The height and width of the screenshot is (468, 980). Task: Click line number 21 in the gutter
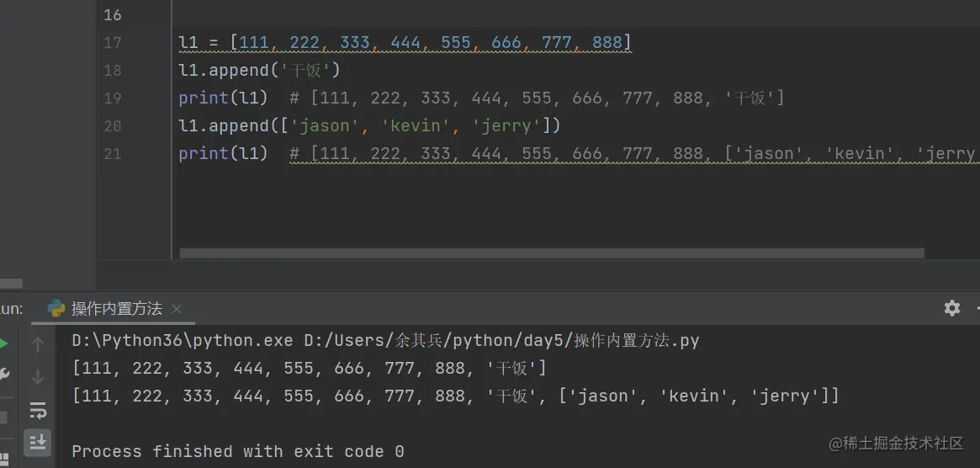[113, 153]
